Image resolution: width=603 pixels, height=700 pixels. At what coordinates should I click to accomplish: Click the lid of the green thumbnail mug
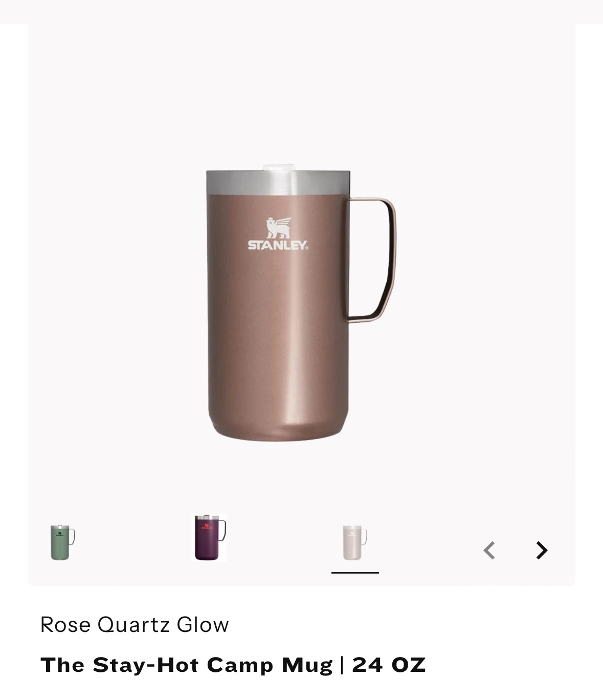pos(60,527)
